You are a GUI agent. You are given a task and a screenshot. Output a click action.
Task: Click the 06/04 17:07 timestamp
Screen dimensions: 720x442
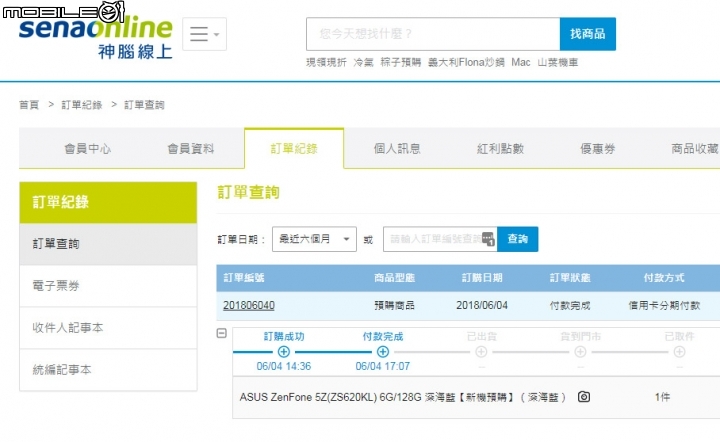382,366
